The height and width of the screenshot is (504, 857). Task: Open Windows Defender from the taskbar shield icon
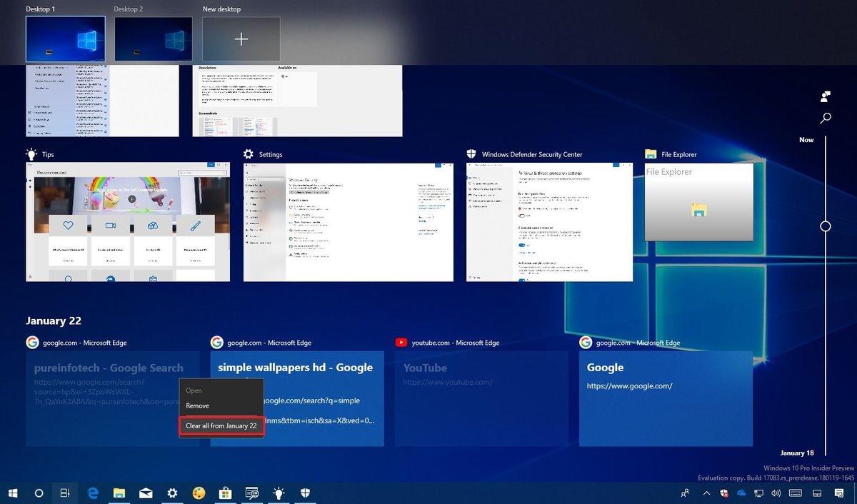305,493
